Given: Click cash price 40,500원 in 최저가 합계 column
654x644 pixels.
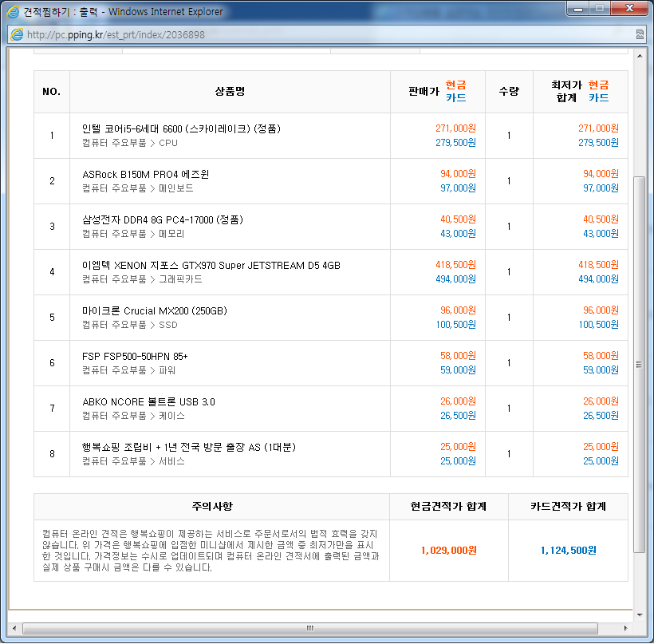Looking at the screenshot, I should coord(601,219).
